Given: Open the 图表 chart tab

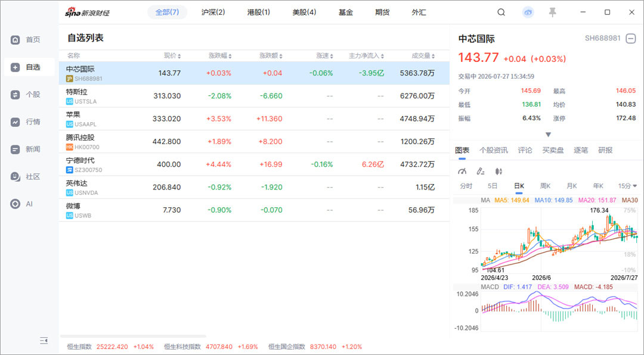Looking at the screenshot, I should (462, 150).
